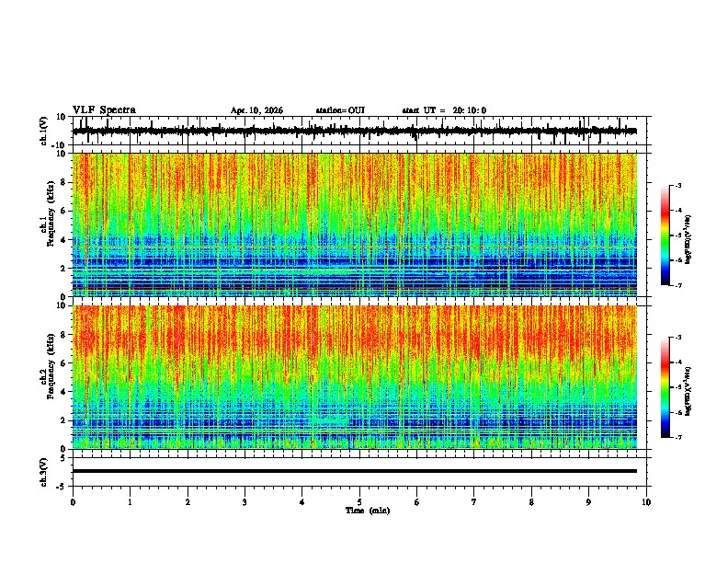Screen dimensions: 728x563
Task: Click the "Time (min)" x-axis label
Action: click(x=368, y=511)
